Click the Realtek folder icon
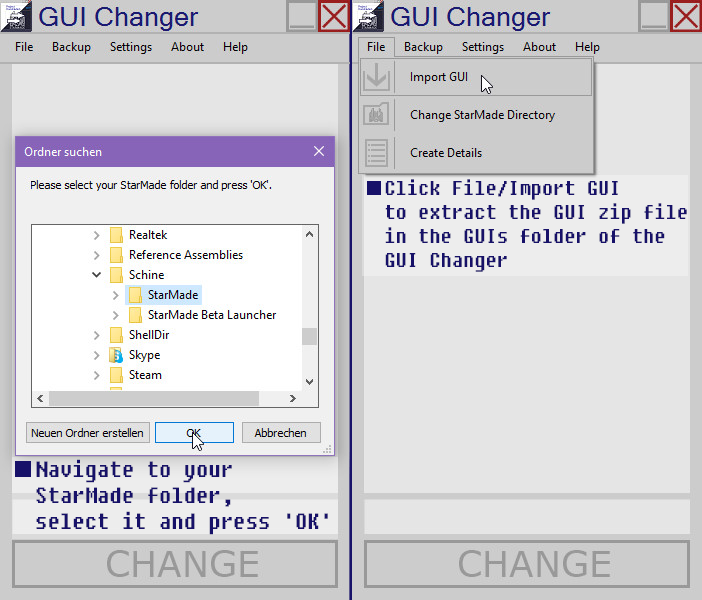This screenshot has width=702, height=600. 116,235
